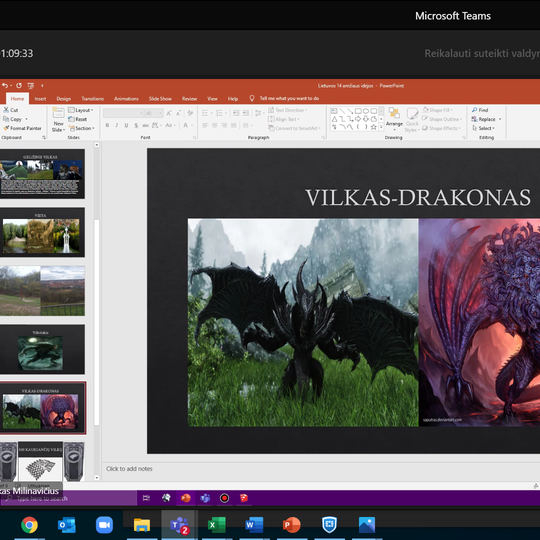
Task: Open the arrow next to Copy
Action: [27, 119]
